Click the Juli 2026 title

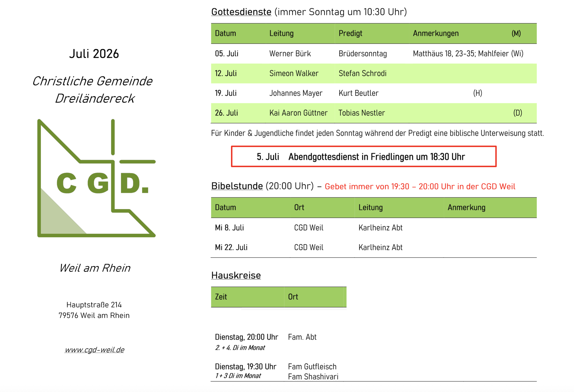pyautogui.click(x=94, y=54)
